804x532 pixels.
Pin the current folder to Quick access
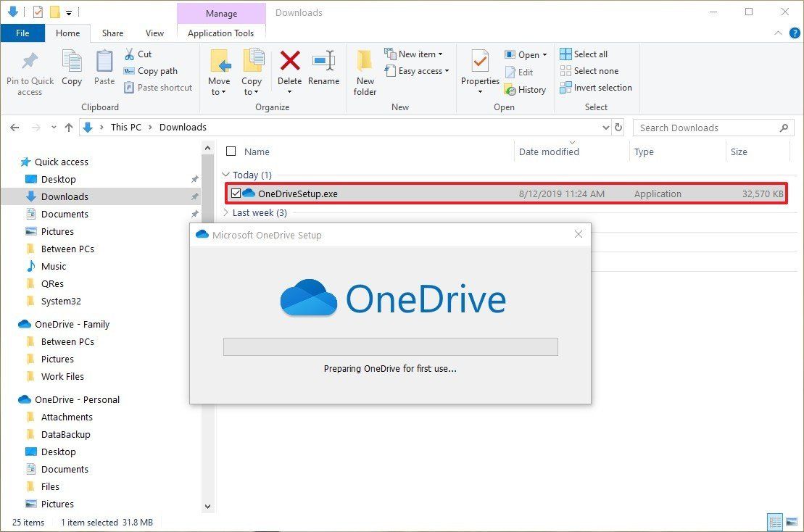[30, 70]
